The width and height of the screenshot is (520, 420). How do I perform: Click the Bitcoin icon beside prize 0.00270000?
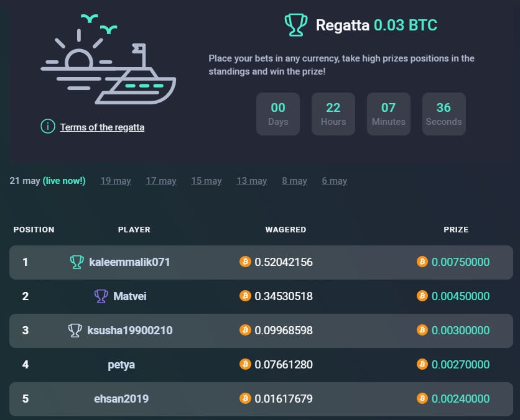pos(422,364)
